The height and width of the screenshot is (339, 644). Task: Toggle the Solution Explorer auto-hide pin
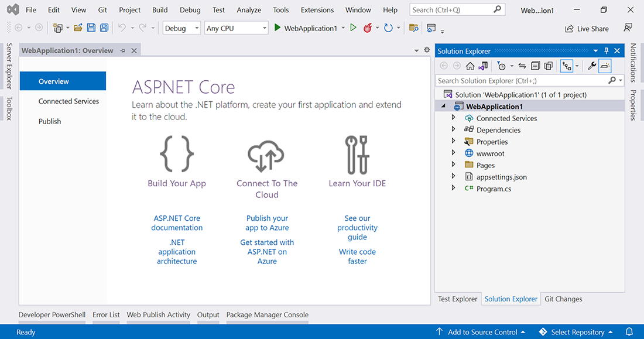click(x=606, y=51)
